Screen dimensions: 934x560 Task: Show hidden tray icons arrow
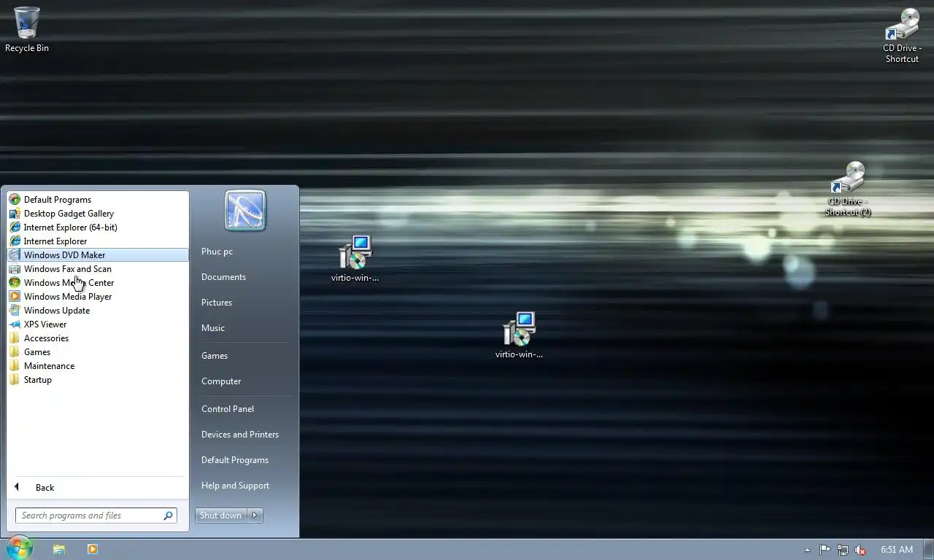[x=807, y=550]
